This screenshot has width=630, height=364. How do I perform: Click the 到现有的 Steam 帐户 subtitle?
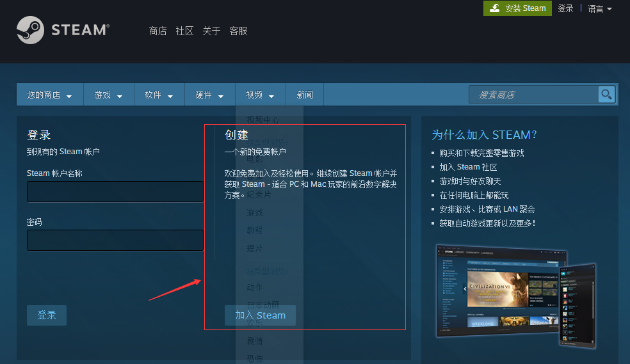point(63,152)
